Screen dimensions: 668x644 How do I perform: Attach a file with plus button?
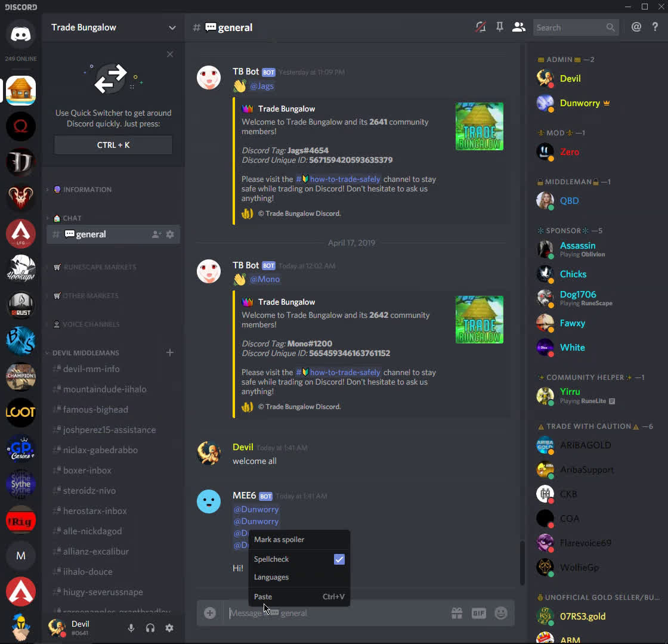pos(209,613)
